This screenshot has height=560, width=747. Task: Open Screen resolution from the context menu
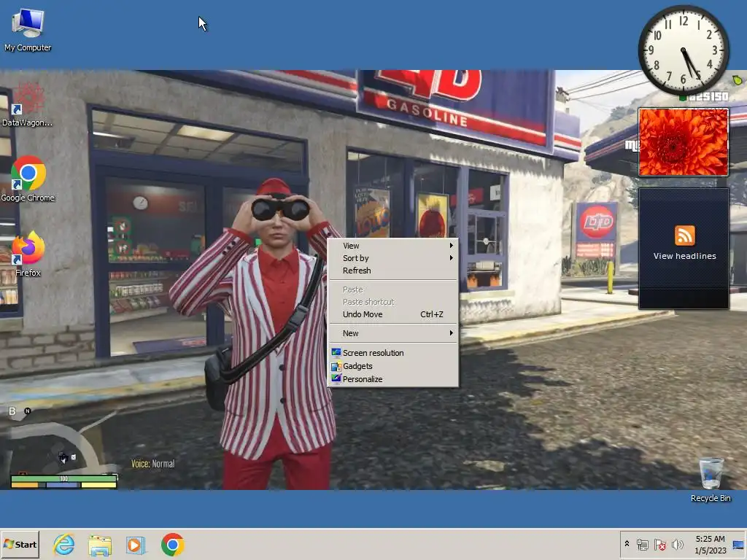(x=394, y=353)
